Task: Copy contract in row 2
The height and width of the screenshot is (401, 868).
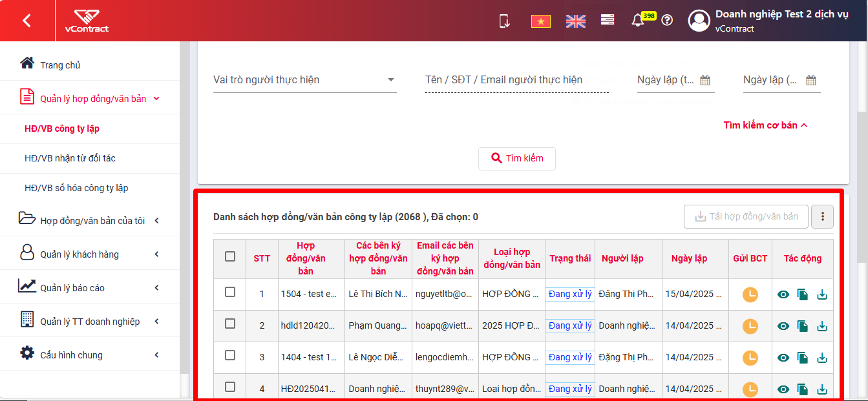Action: (803, 326)
